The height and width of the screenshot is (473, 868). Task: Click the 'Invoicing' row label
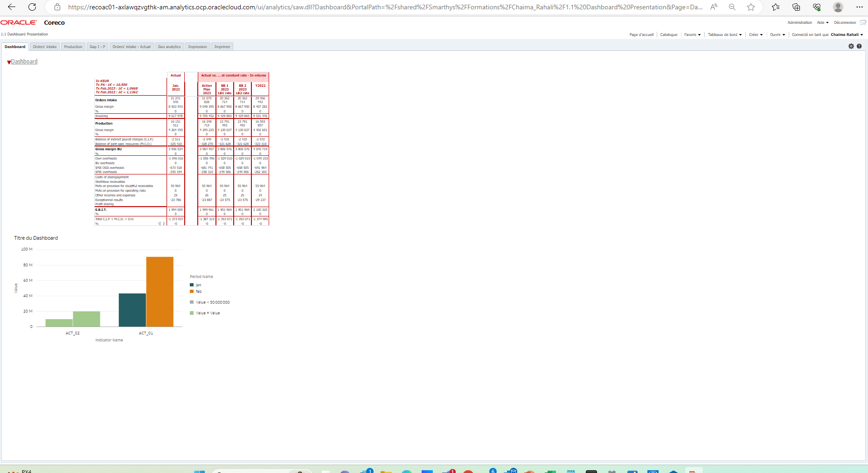[x=101, y=116]
